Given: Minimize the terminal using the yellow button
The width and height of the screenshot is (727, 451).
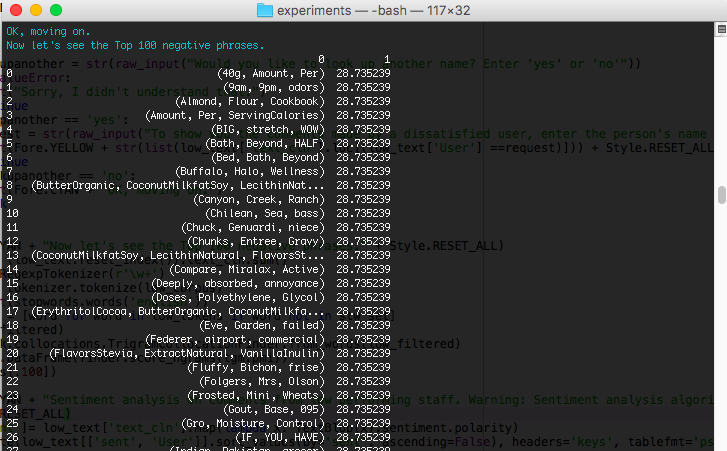Looking at the screenshot, I should (35, 10).
